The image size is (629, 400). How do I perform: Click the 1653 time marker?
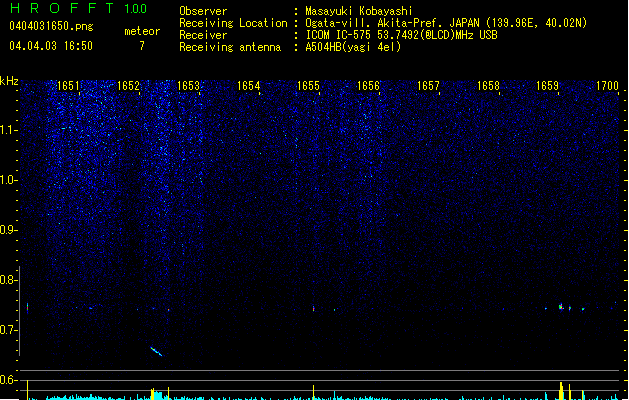[x=188, y=85]
